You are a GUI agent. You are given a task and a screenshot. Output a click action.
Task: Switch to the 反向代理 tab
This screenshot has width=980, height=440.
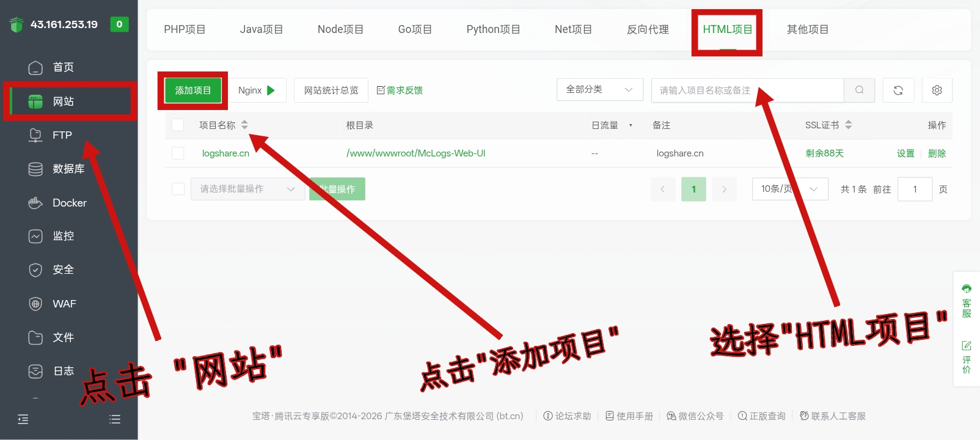648,29
